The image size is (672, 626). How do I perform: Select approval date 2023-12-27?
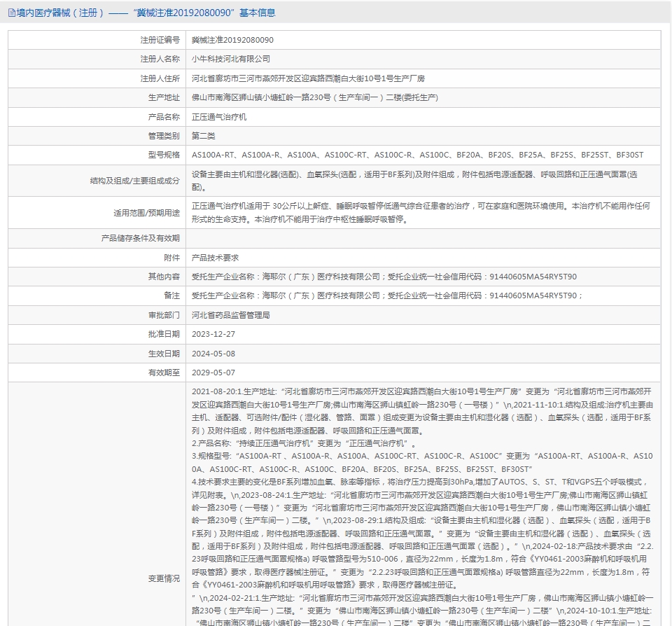[213, 334]
